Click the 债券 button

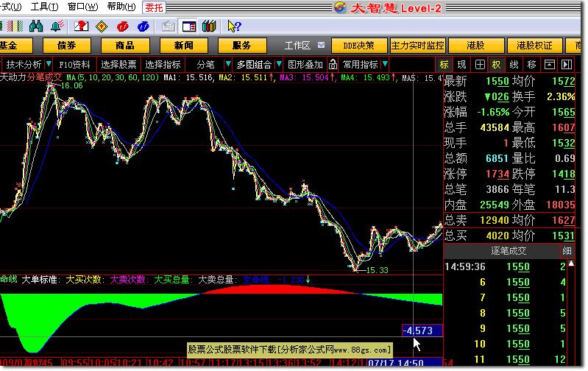66,46
